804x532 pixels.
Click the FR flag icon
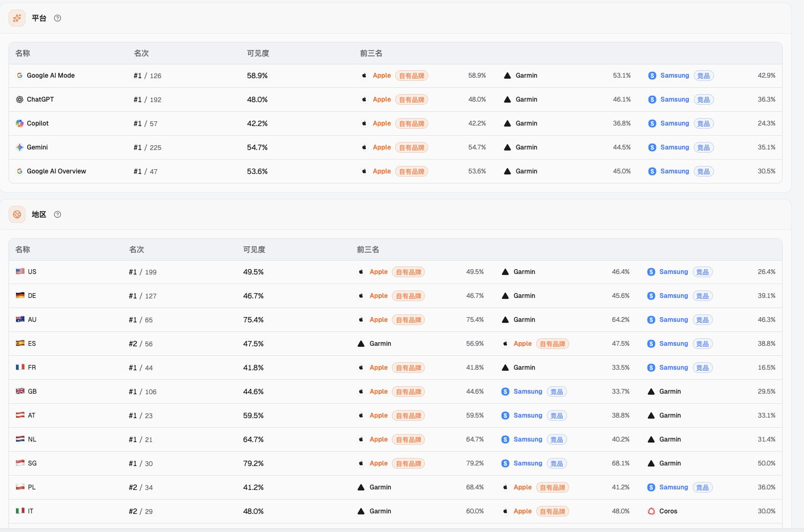point(20,367)
